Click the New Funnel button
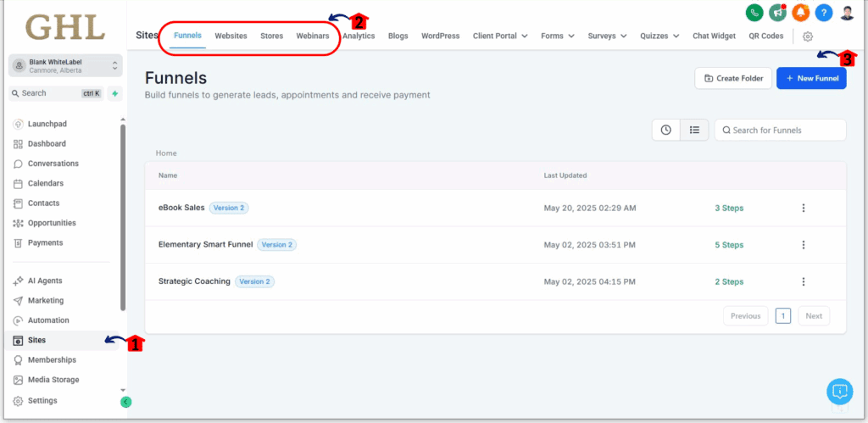Image resolution: width=868 pixels, height=423 pixels. pos(811,79)
